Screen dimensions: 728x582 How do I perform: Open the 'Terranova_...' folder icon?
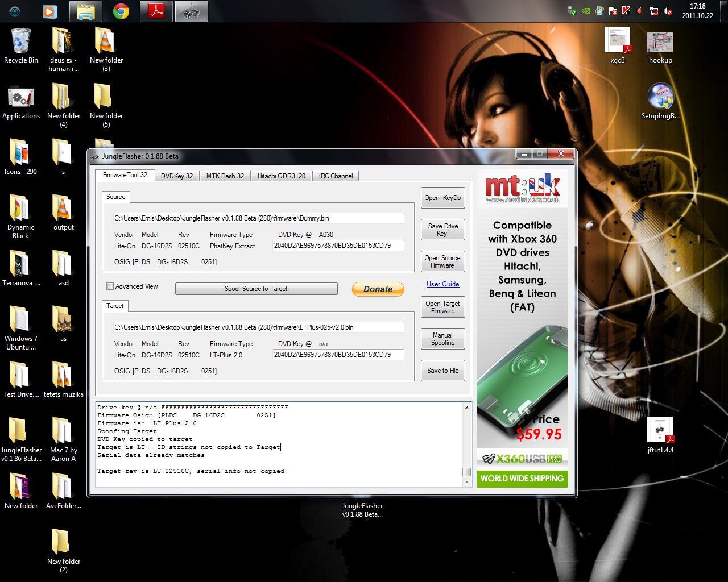[x=21, y=268]
